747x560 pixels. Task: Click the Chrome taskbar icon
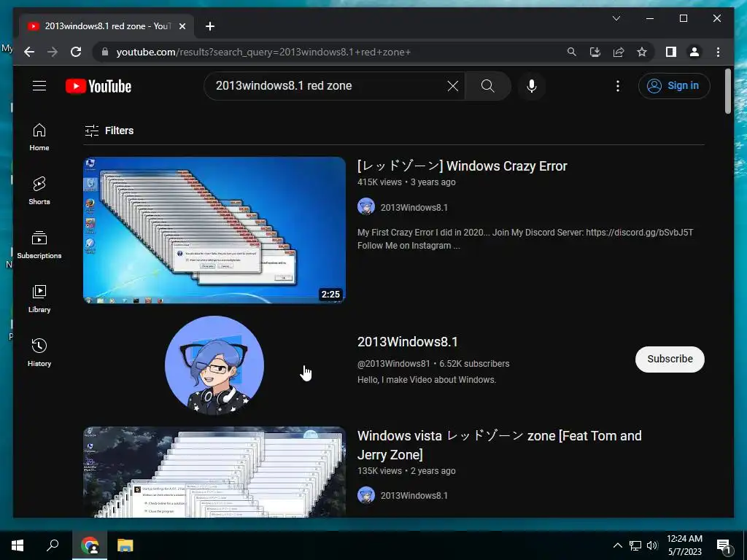(90, 545)
